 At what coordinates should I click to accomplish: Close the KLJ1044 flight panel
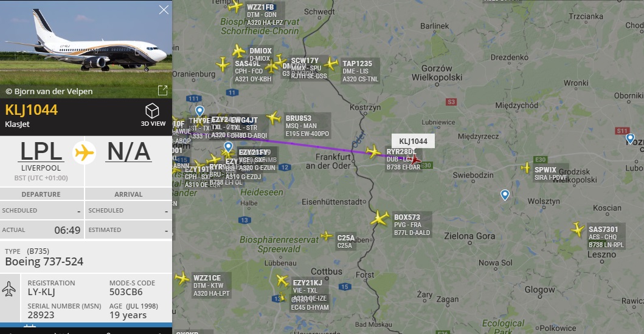(164, 10)
